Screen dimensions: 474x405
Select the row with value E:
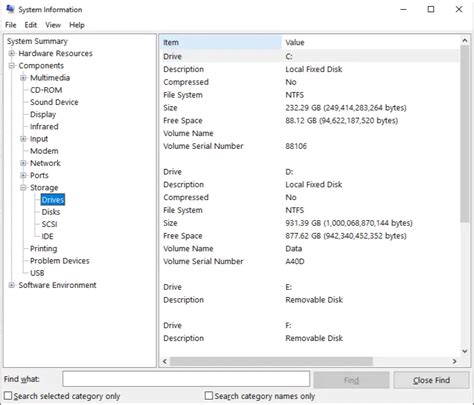click(309, 287)
